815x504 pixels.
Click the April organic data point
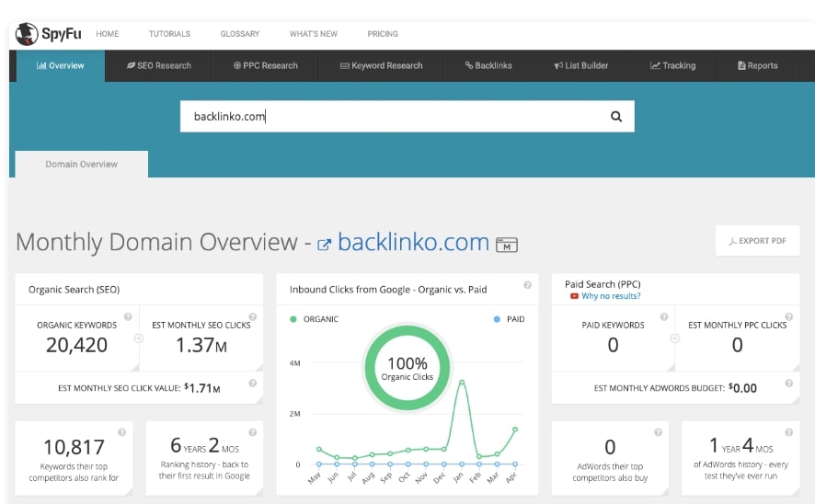coord(515,430)
